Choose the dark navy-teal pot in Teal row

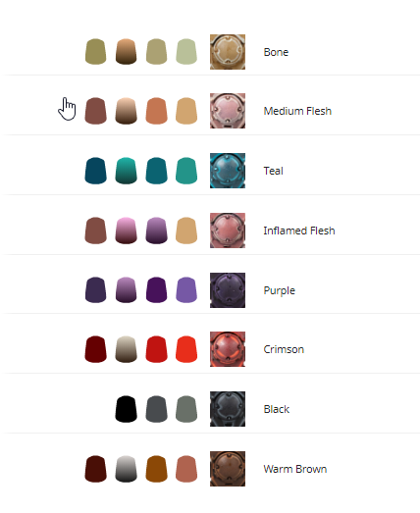point(95,171)
